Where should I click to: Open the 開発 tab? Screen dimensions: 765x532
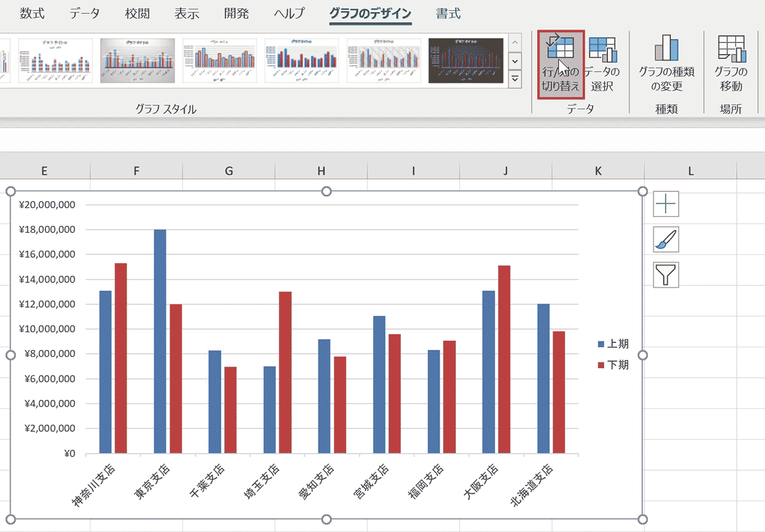coord(237,14)
